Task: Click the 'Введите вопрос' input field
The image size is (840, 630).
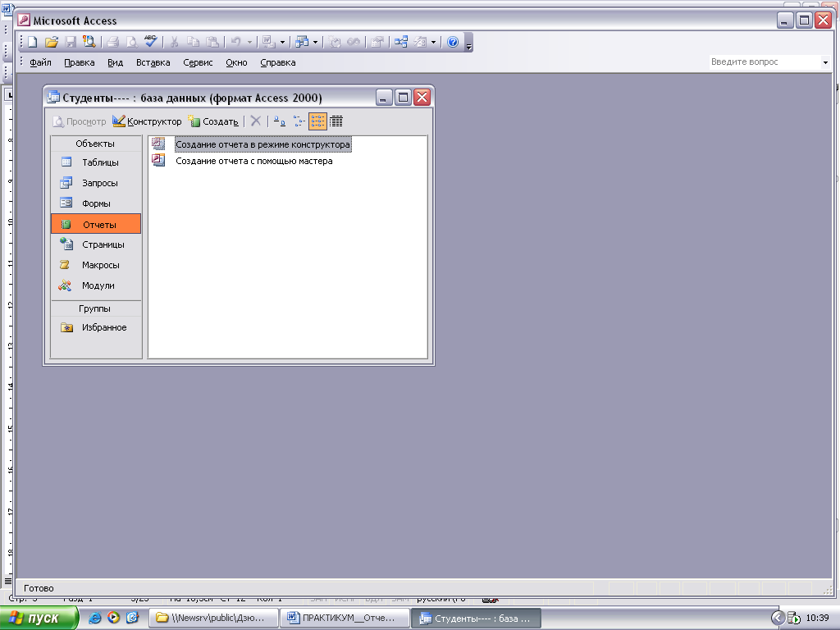Action: click(765, 62)
